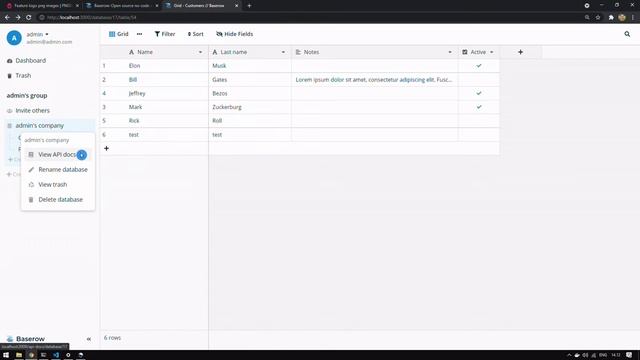640x360 pixels.
Task: Open the admin account dropdown
Action: tap(38, 34)
